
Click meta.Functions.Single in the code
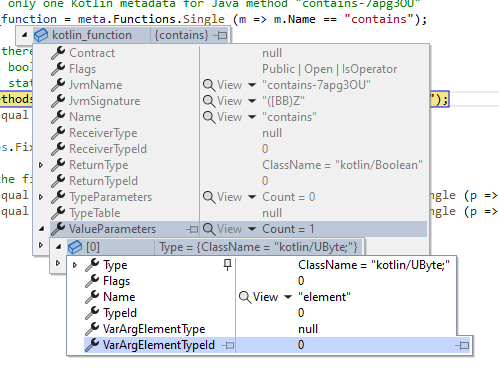click(x=151, y=19)
